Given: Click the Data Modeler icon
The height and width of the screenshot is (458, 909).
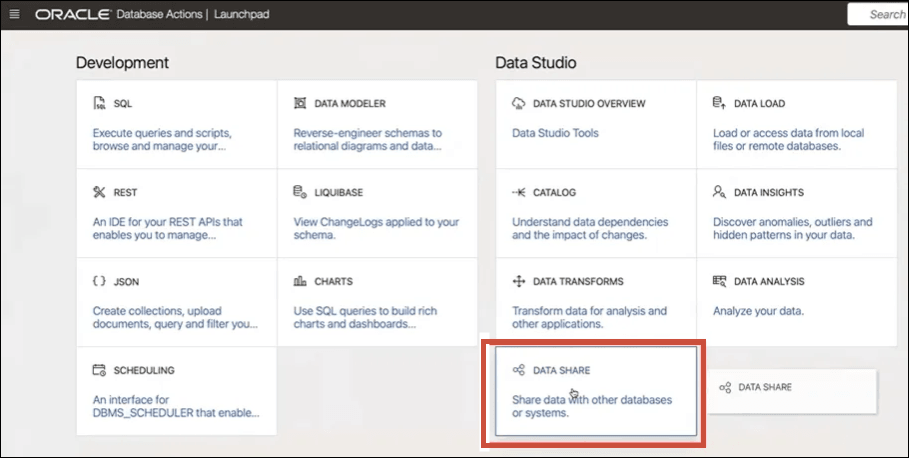Looking at the screenshot, I should 300,104.
